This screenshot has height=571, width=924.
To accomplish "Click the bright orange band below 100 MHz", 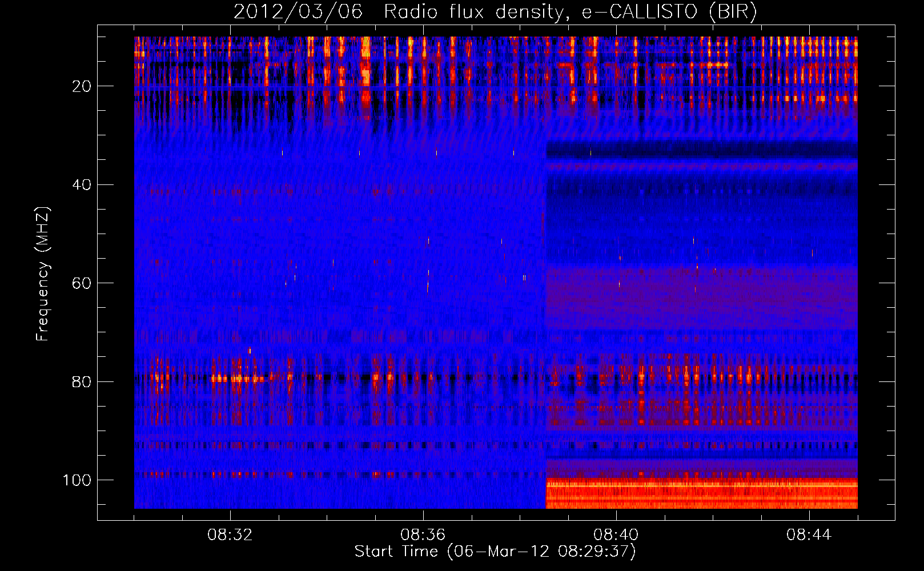I will 701,494.
